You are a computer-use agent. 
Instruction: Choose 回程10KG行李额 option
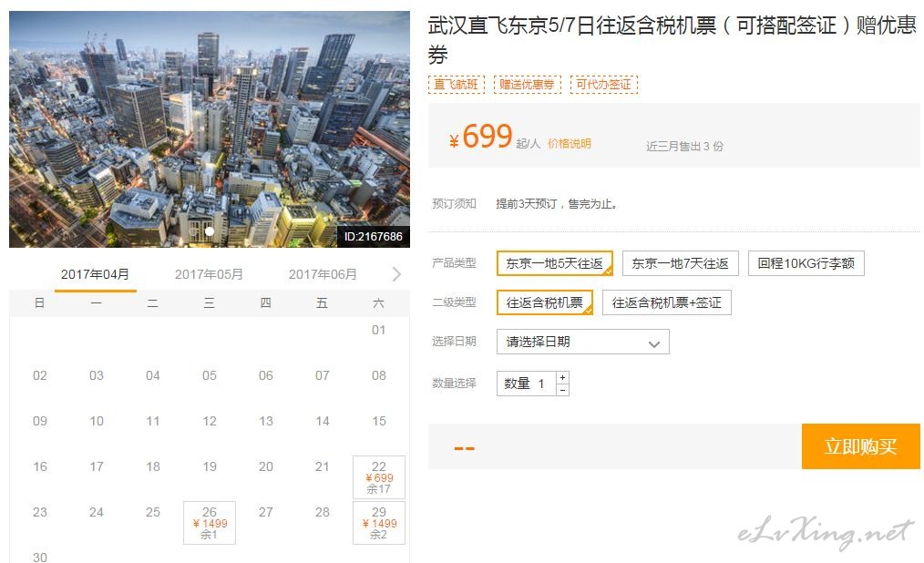[806, 263]
